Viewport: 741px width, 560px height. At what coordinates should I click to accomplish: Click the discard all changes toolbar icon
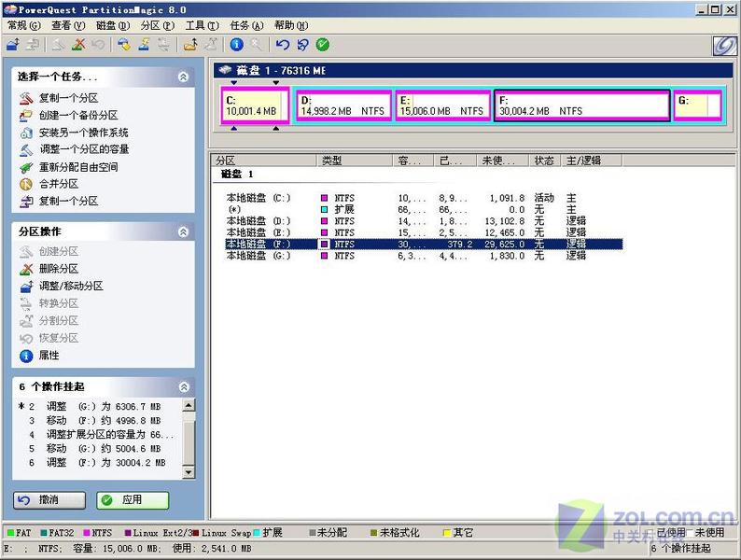pyautogui.click(x=302, y=45)
